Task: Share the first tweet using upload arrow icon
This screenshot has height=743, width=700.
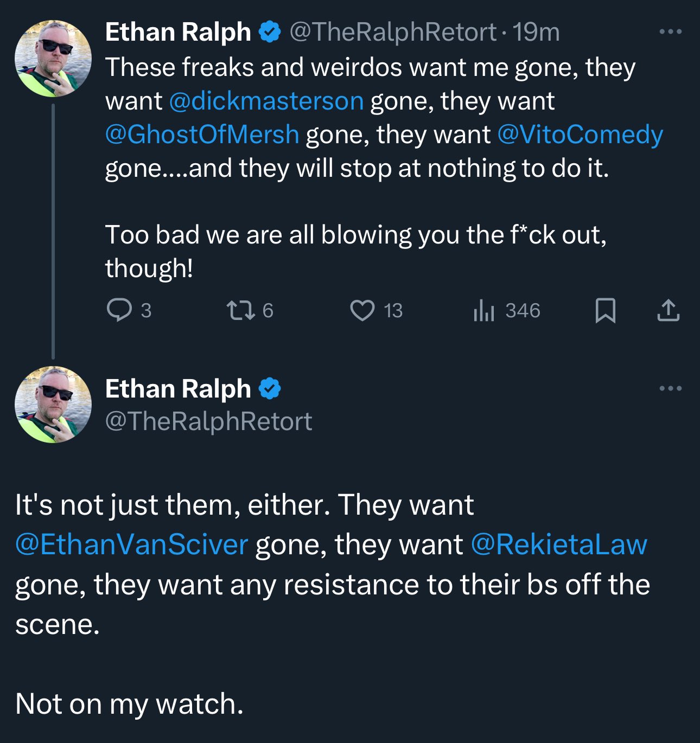Action: point(669,310)
